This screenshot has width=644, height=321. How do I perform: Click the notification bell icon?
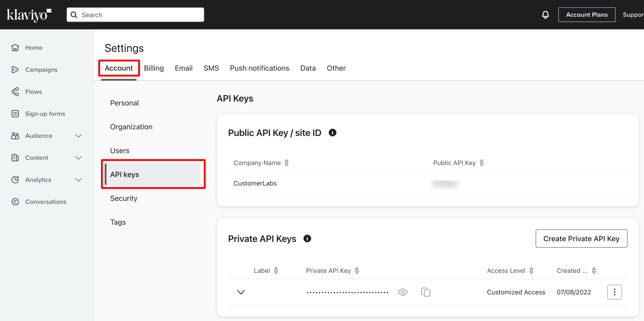(546, 14)
